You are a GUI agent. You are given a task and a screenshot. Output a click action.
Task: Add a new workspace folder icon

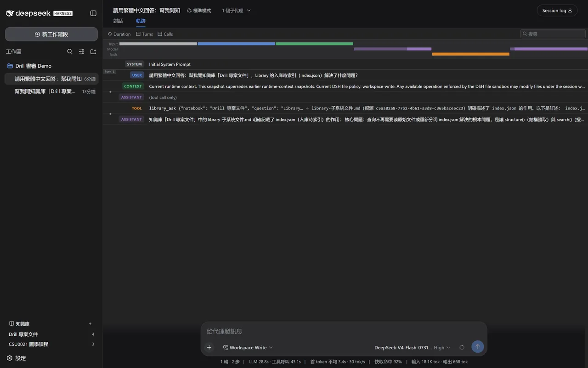(x=93, y=52)
